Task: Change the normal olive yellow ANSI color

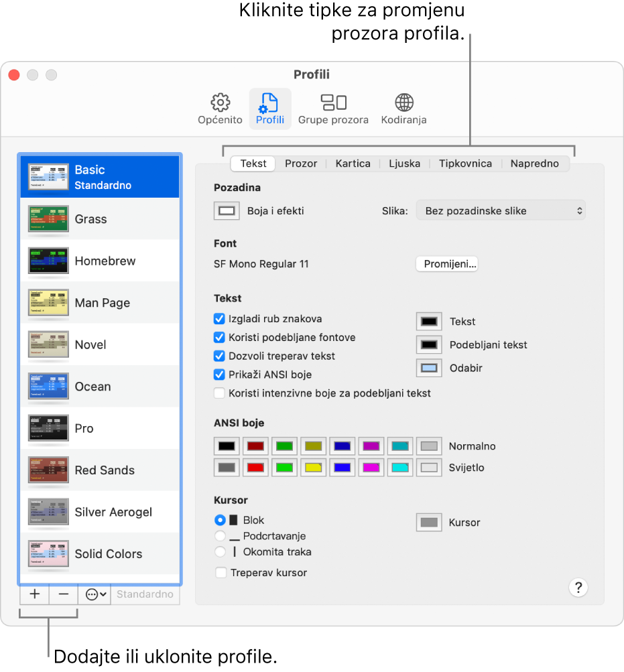Action: (314, 446)
